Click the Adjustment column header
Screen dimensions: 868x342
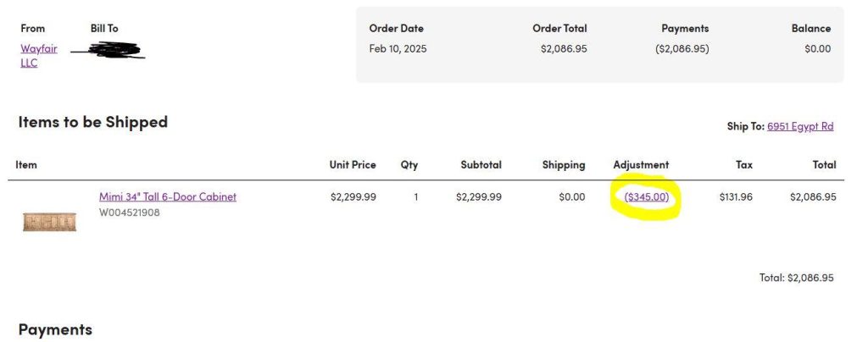(640, 165)
